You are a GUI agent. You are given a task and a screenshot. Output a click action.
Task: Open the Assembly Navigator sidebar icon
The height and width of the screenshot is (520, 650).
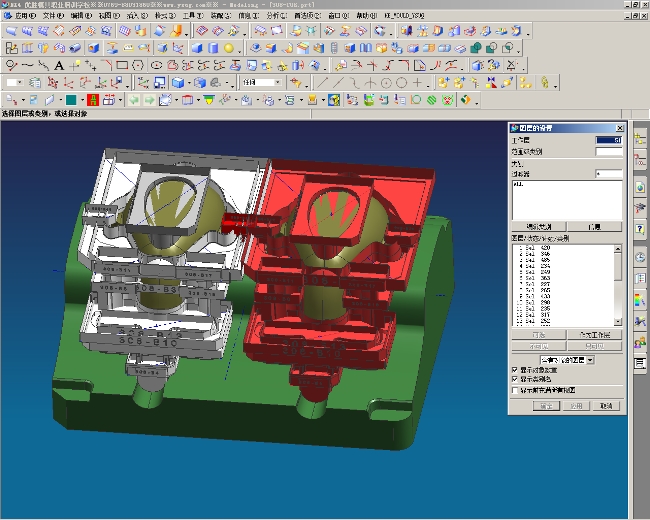coord(640,139)
